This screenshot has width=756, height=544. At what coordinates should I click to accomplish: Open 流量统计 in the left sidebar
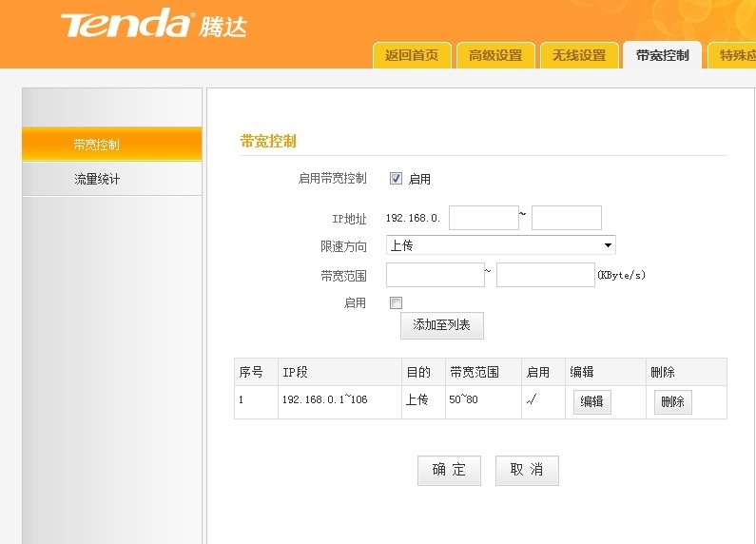112,179
